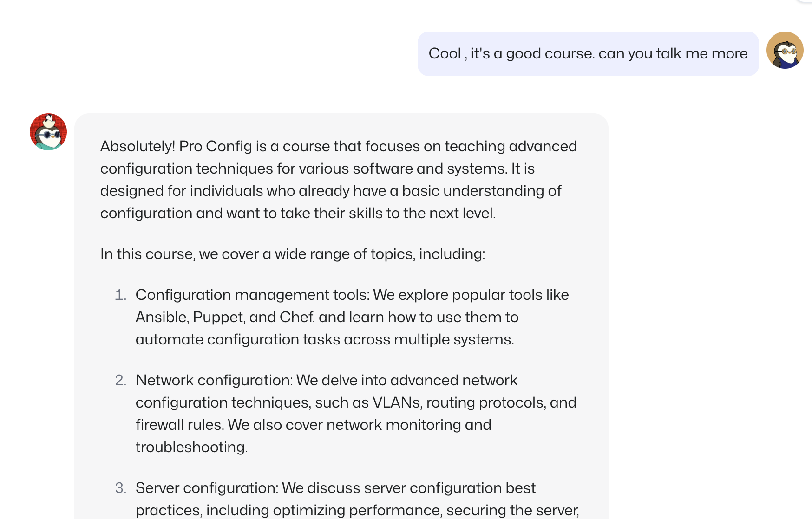Click list number 3 marker
This screenshot has width=812, height=519.
tap(120, 488)
